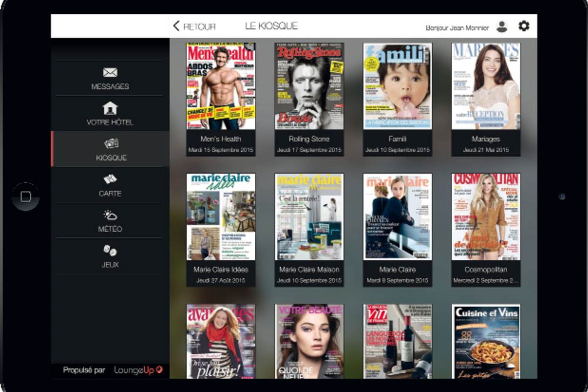
Task: Click the Marie Claire Idées title caption
Action: [221, 269]
